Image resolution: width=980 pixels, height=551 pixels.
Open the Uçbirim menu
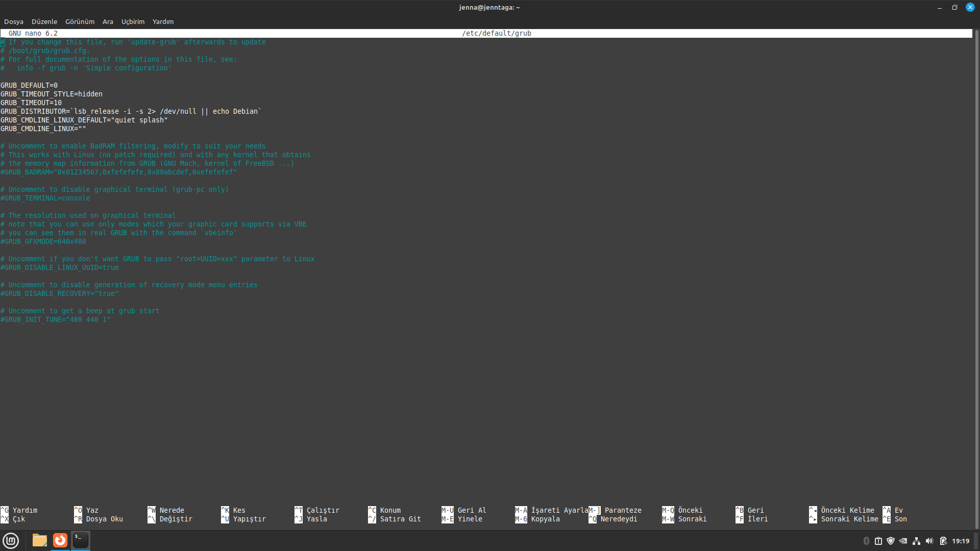133,21
